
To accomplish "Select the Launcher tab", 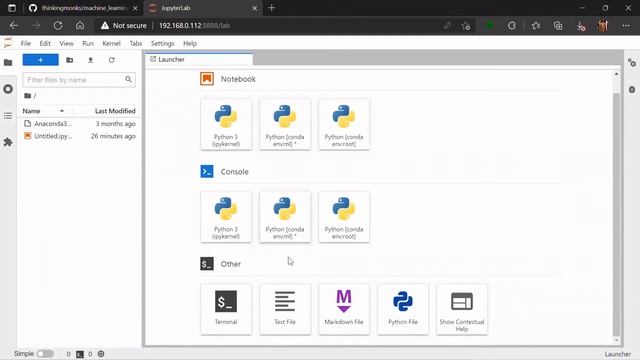I will [199, 59].
